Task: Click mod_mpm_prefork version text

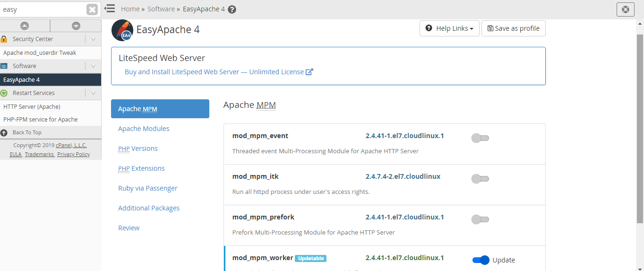Action: tap(404, 217)
